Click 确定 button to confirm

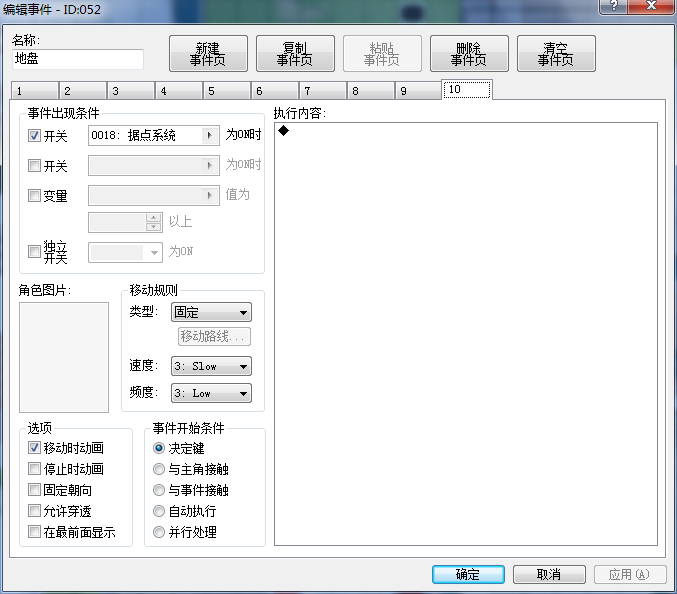point(468,575)
